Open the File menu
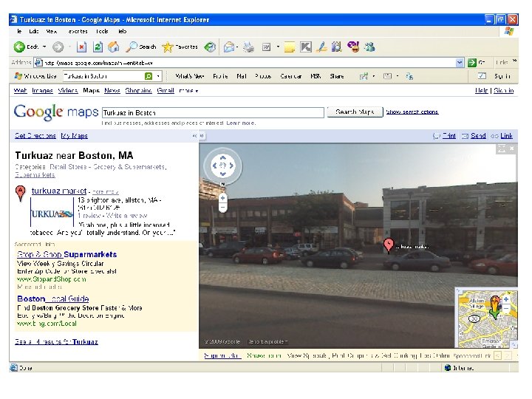Image resolution: width=532 pixels, height=399 pixels. 19,31
